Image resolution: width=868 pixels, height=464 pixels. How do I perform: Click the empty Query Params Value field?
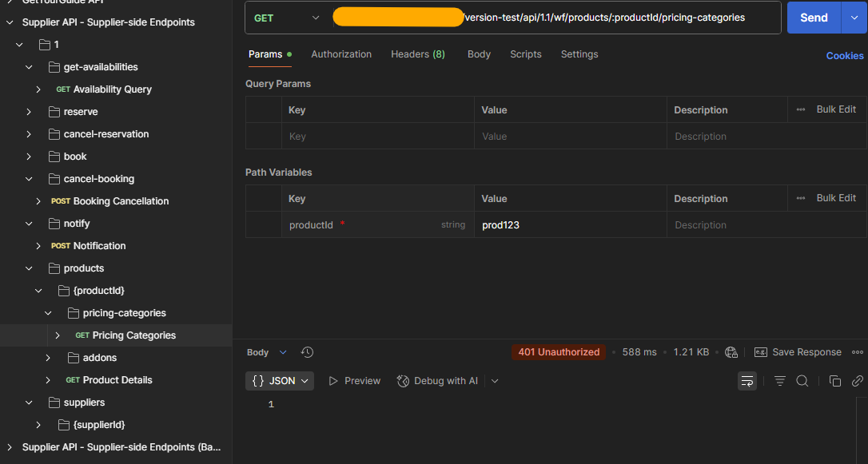[570, 136]
